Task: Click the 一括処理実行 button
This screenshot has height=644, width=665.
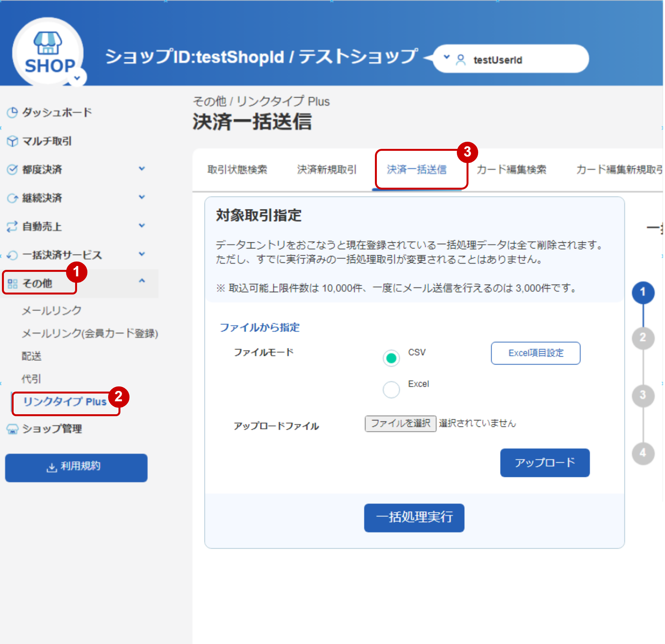Action: 414,517
